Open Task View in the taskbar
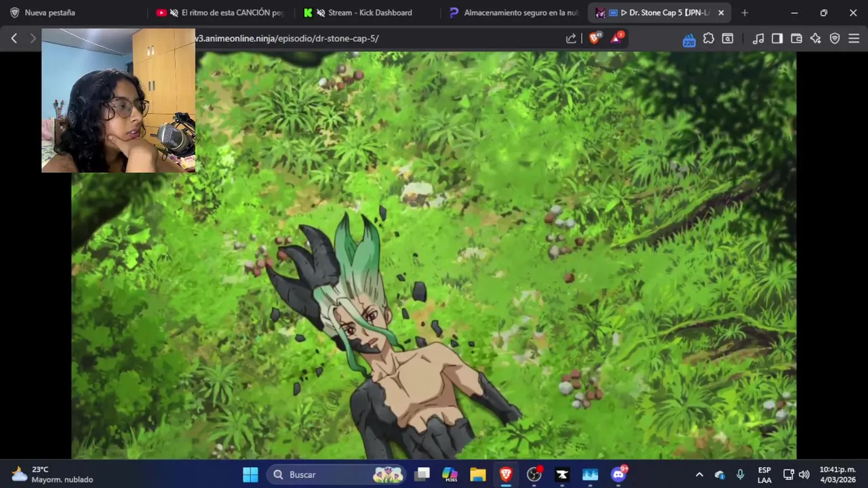The height and width of the screenshot is (488, 868). pyautogui.click(x=422, y=474)
